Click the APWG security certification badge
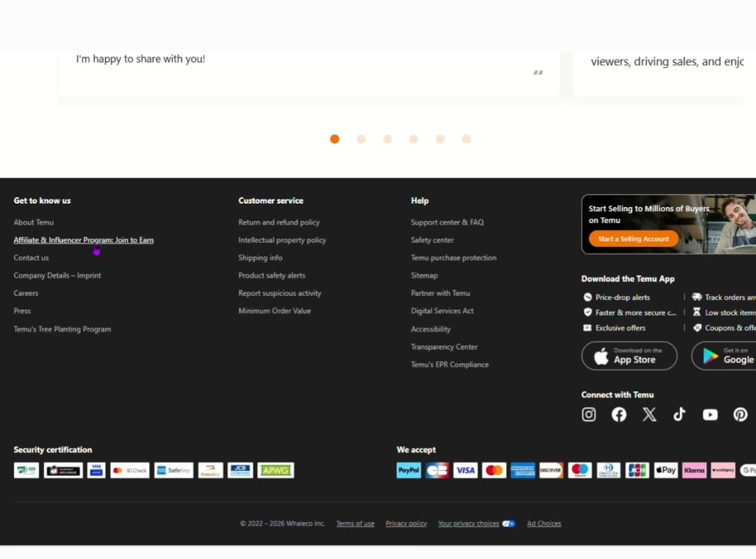 click(276, 470)
